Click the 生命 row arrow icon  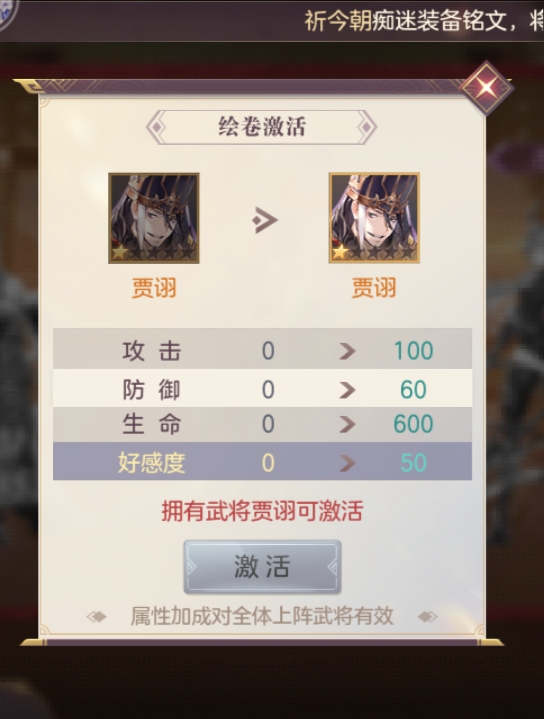click(x=347, y=424)
